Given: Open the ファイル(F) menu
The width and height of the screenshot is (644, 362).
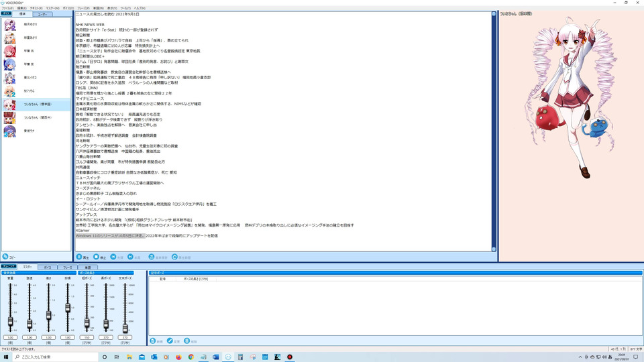Looking at the screenshot, I should click(x=7, y=8).
